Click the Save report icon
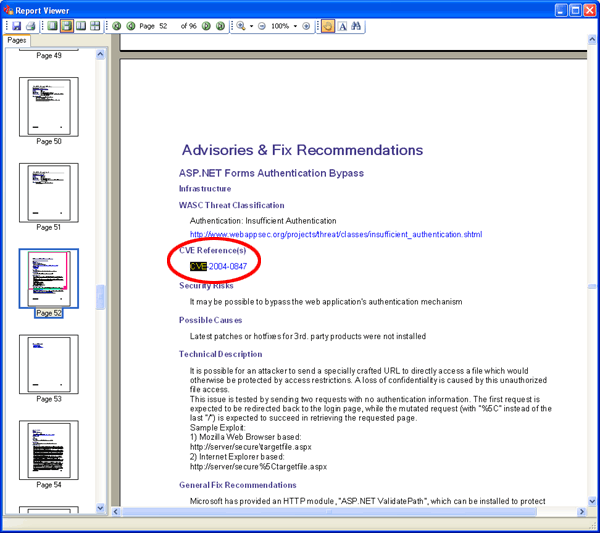600x533 pixels. pos(17,26)
